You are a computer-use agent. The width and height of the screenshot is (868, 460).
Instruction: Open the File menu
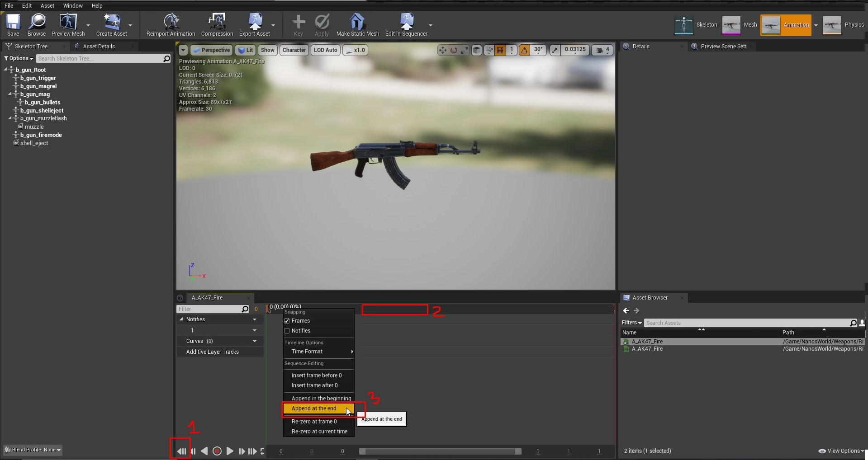9,6
